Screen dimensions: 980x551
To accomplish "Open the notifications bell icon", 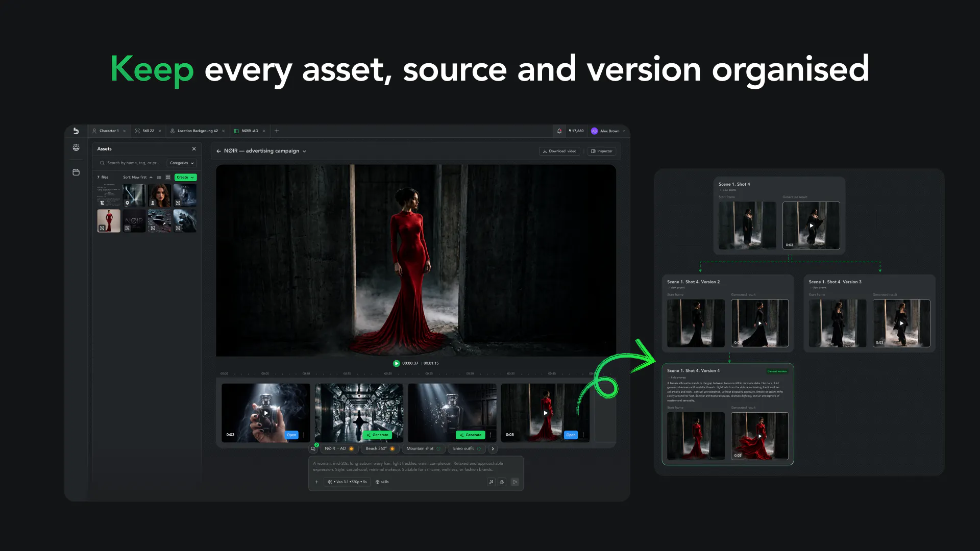I will (559, 131).
